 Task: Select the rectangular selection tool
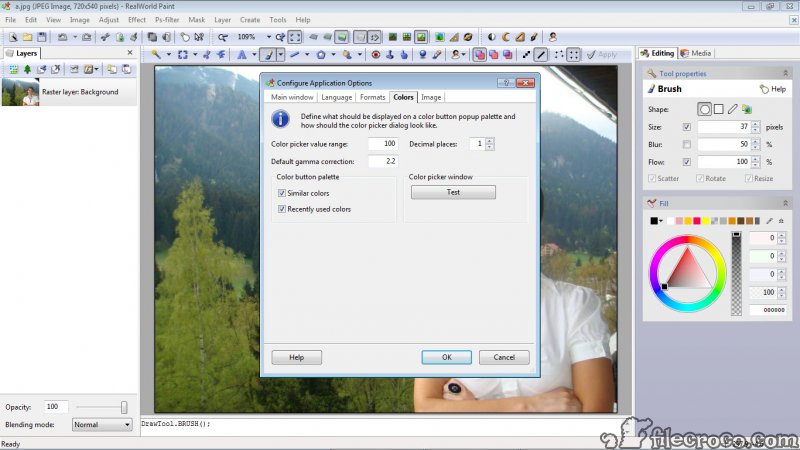[183, 54]
